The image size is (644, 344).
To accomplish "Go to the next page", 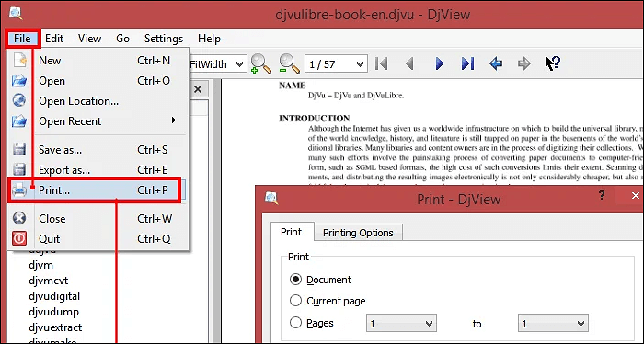I will pos(439,63).
